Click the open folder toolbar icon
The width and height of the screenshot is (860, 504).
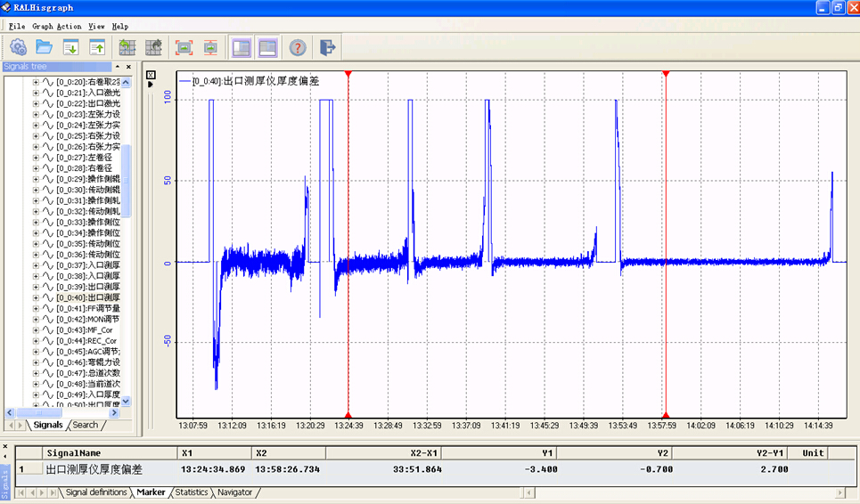click(44, 47)
